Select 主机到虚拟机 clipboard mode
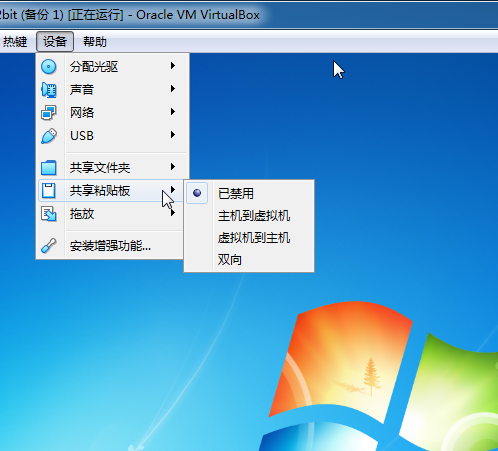This screenshot has width=498, height=451. click(249, 216)
